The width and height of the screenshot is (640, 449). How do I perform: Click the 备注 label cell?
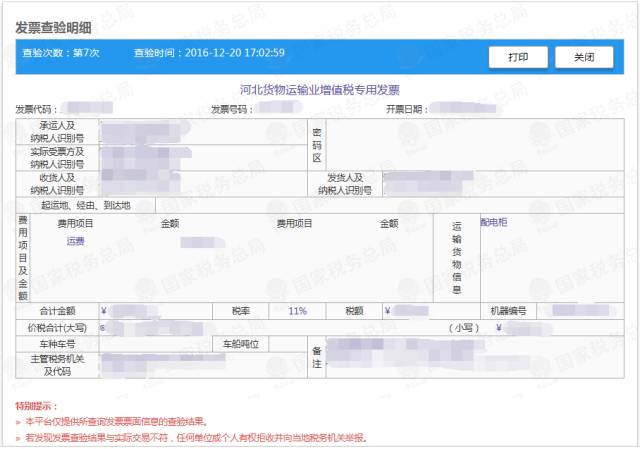(317, 357)
